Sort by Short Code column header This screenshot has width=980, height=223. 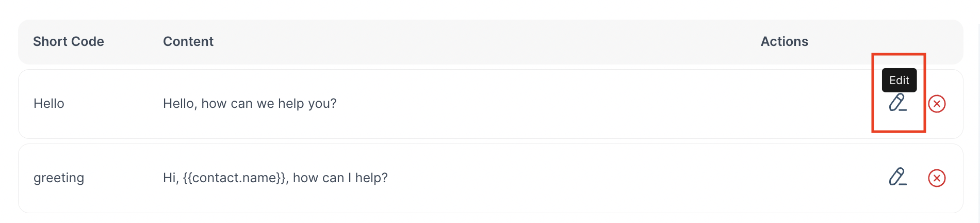(x=69, y=41)
